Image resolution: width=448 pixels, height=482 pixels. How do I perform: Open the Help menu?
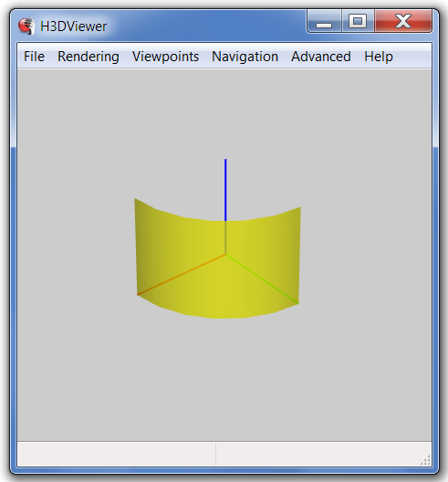click(x=379, y=57)
